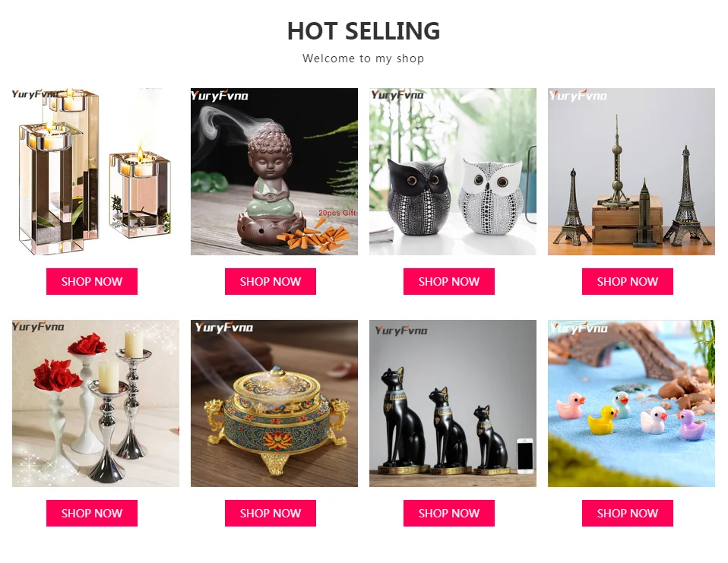Click SHOP NOW under the owl figurines
728x563 pixels.
click(449, 281)
